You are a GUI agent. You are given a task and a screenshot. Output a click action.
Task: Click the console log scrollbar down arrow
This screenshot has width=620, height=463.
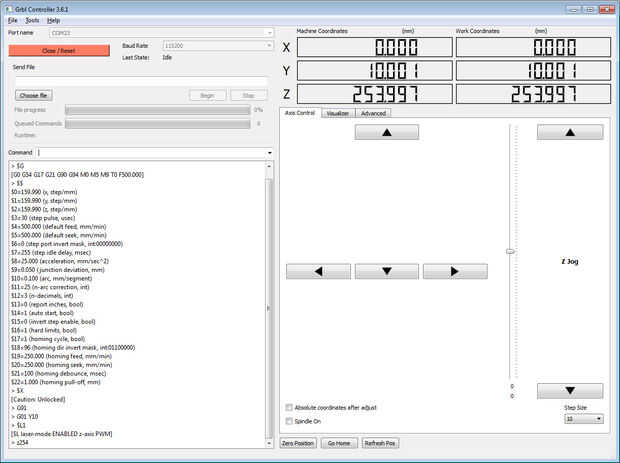coord(269,443)
